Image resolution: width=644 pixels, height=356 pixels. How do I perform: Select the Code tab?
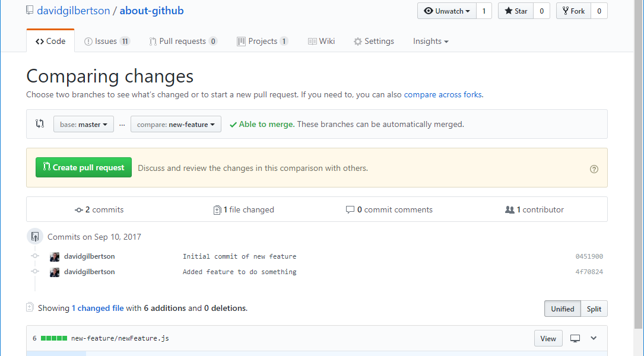(50, 41)
